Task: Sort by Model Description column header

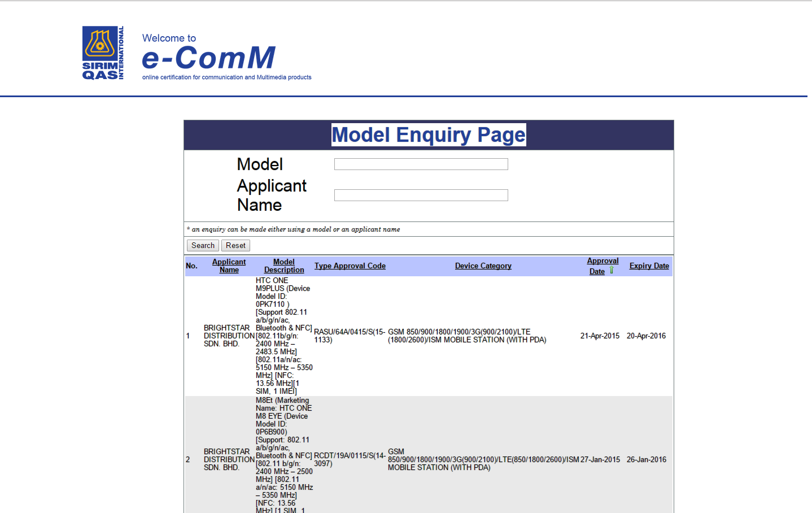Action: click(x=284, y=266)
